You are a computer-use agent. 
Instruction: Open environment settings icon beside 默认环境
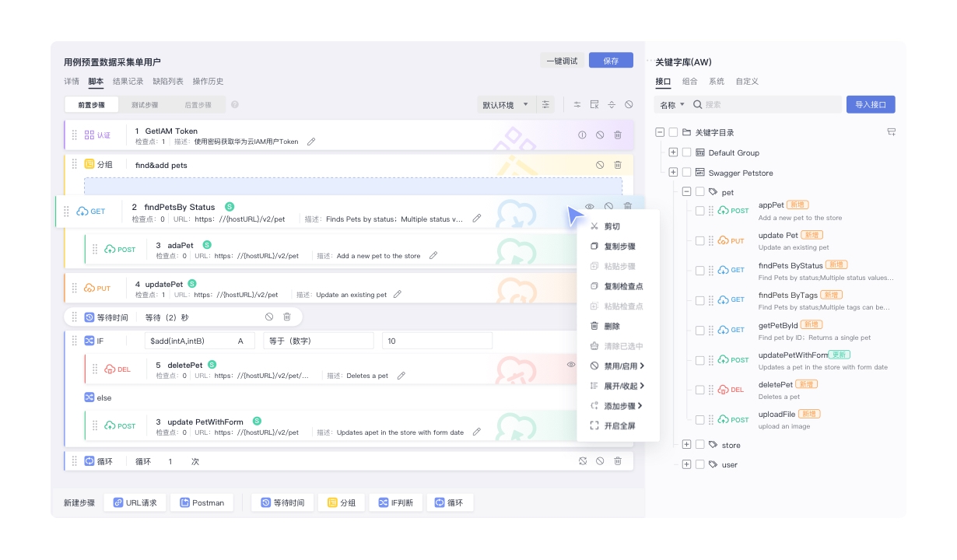546,104
